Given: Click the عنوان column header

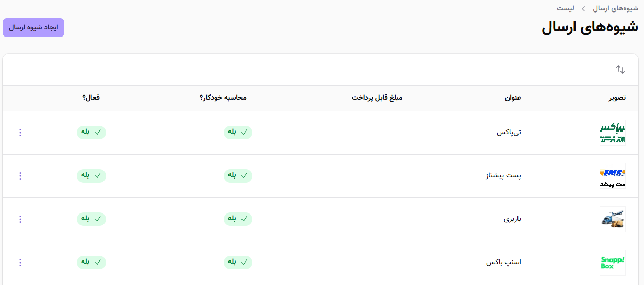Looking at the screenshot, I should point(513,98).
